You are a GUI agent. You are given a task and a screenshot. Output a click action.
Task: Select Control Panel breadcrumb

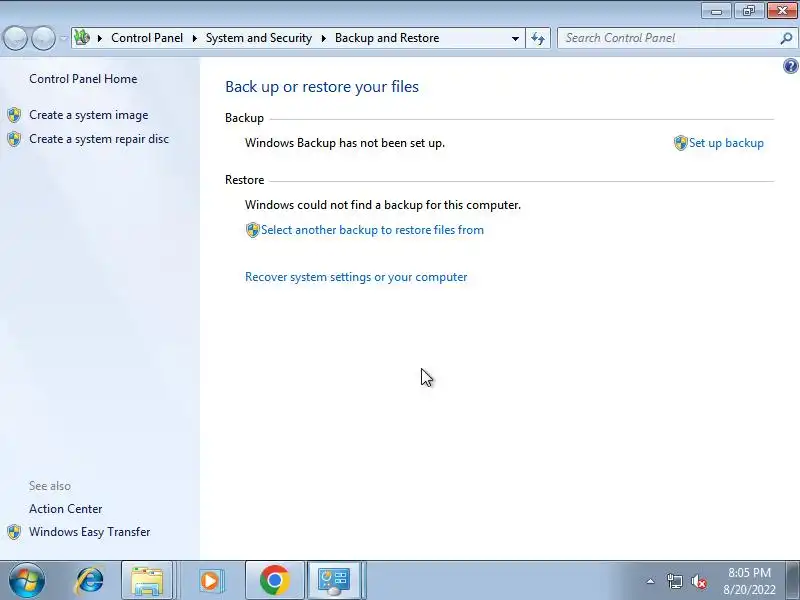(x=147, y=38)
